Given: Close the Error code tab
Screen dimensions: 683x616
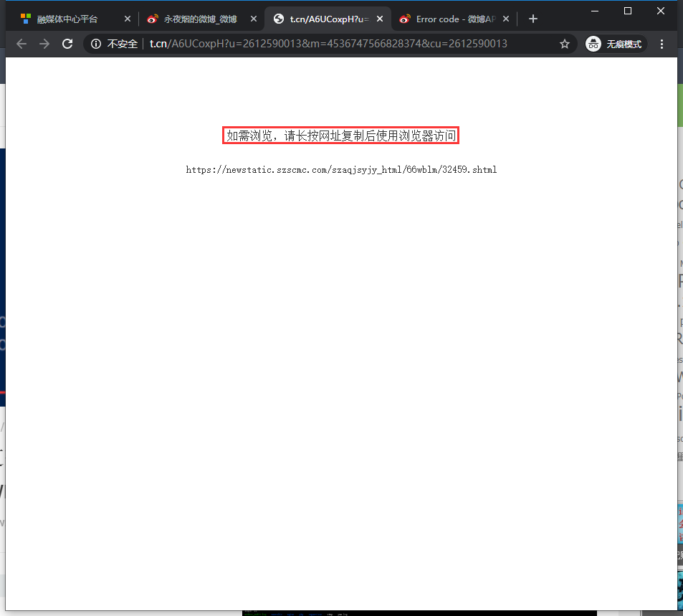Looking at the screenshot, I should point(506,19).
